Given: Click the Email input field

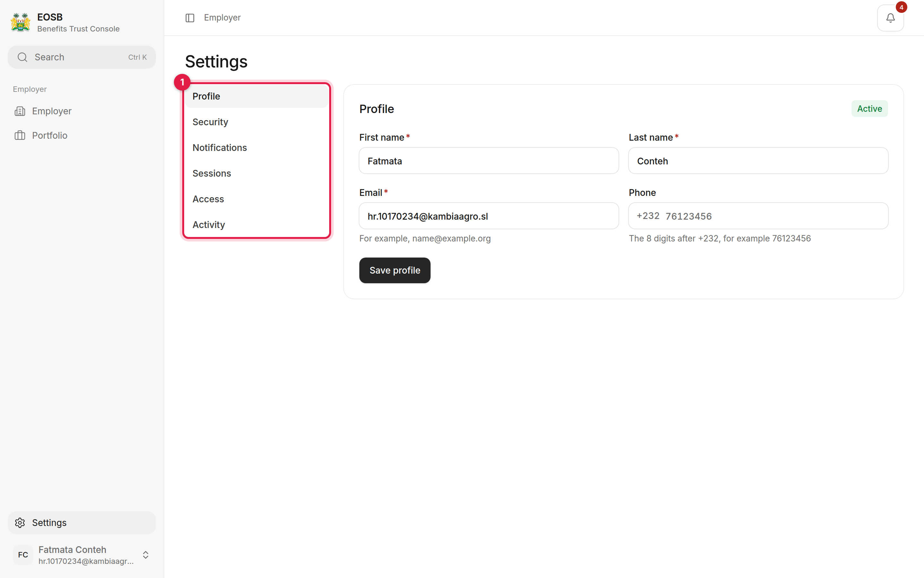Looking at the screenshot, I should tap(489, 216).
